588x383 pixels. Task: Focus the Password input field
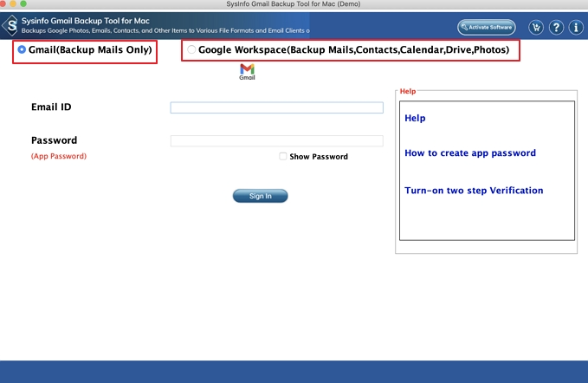tap(277, 141)
